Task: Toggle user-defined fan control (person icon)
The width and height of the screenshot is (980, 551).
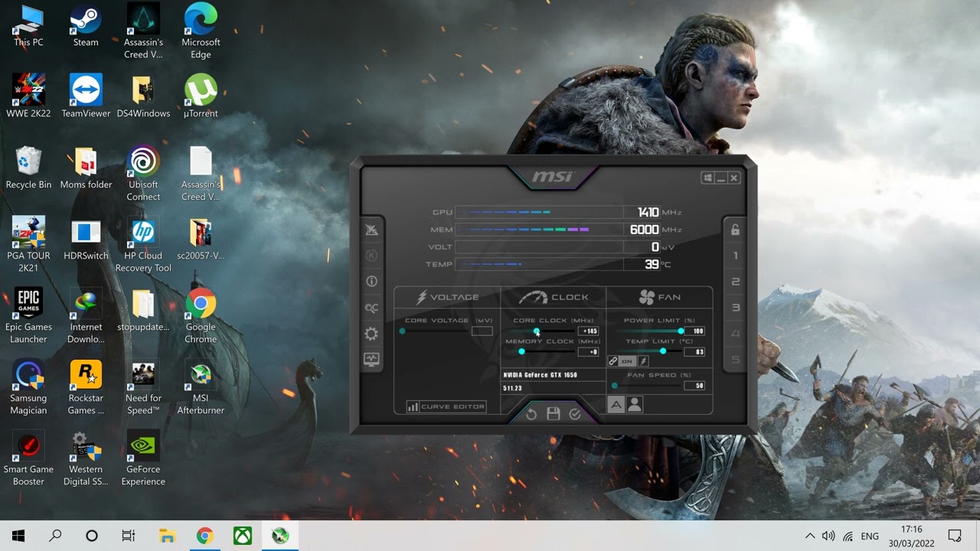Action: [635, 406]
